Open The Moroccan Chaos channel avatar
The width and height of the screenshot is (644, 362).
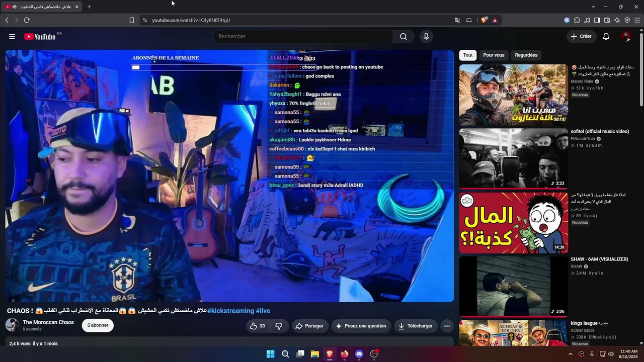12,325
